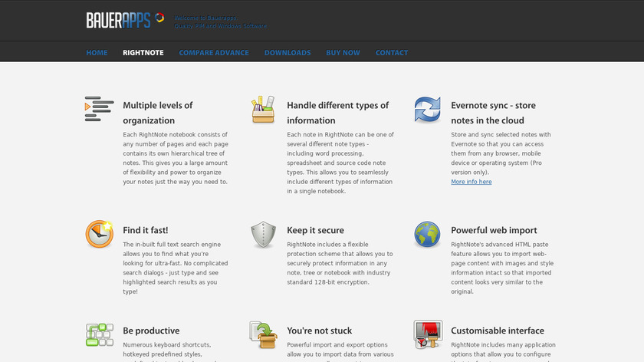Select the RIGHTNOTE navigation tab
The width and height of the screenshot is (644, 362).
143,53
